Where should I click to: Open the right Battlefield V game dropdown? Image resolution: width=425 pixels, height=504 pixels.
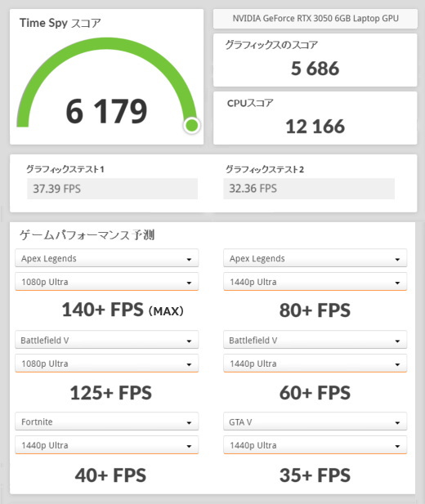point(315,340)
